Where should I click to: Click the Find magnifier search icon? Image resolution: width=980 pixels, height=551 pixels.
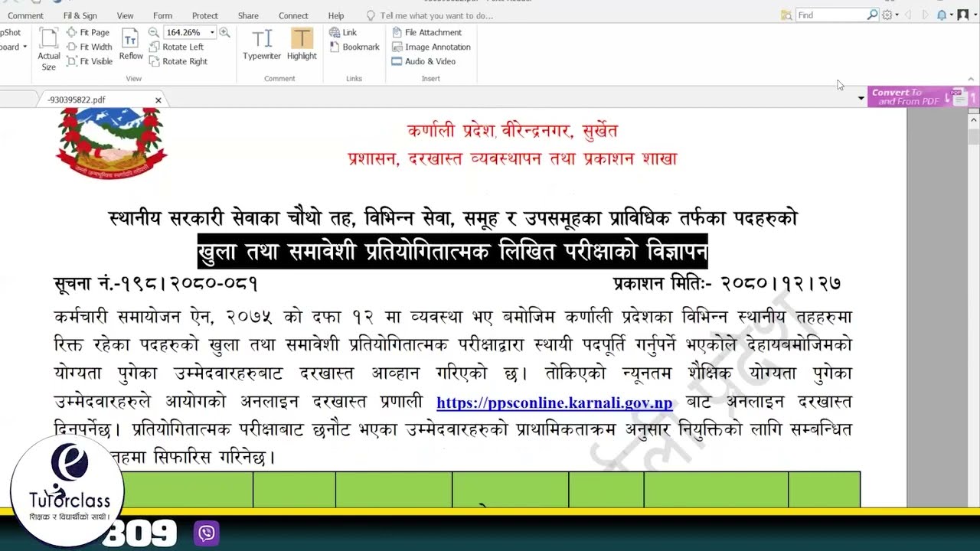click(872, 15)
